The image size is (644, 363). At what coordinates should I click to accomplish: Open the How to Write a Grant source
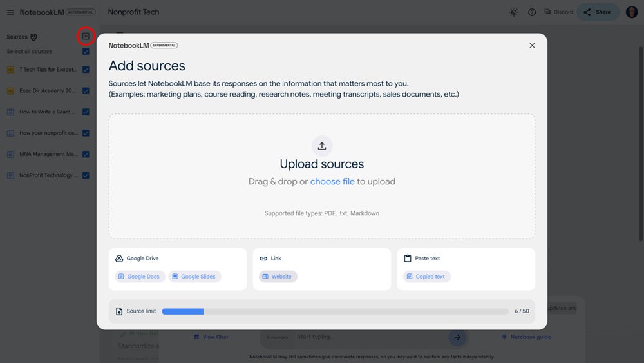point(48,112)
